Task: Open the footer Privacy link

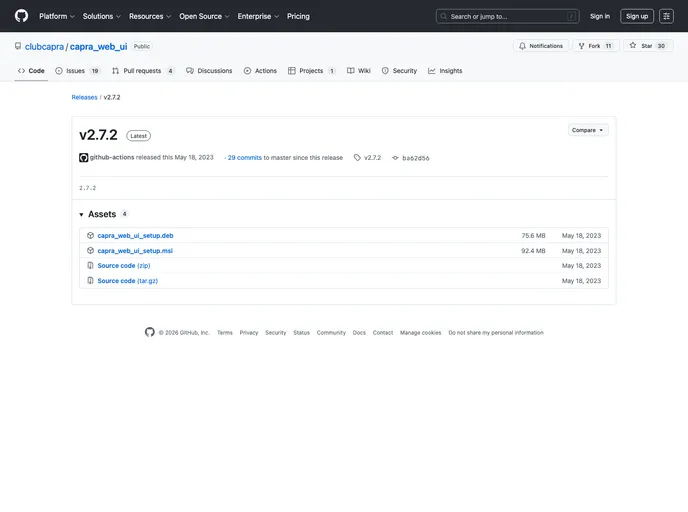Action: (249, 333)
